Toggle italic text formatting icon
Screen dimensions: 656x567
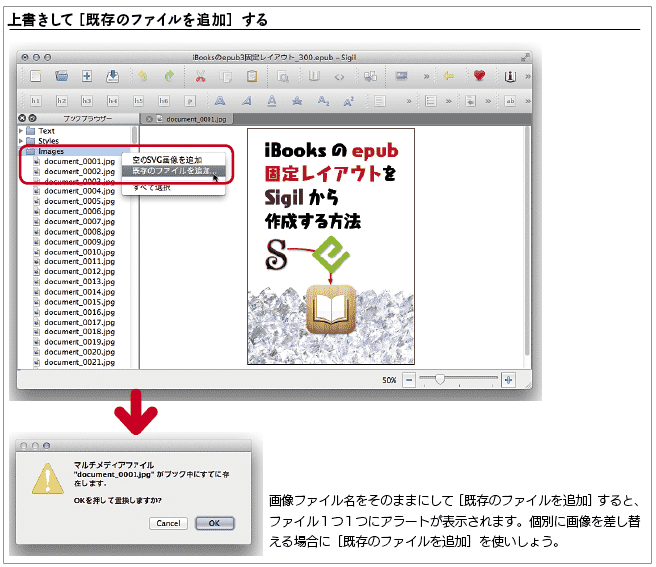(x=246, y=101)
